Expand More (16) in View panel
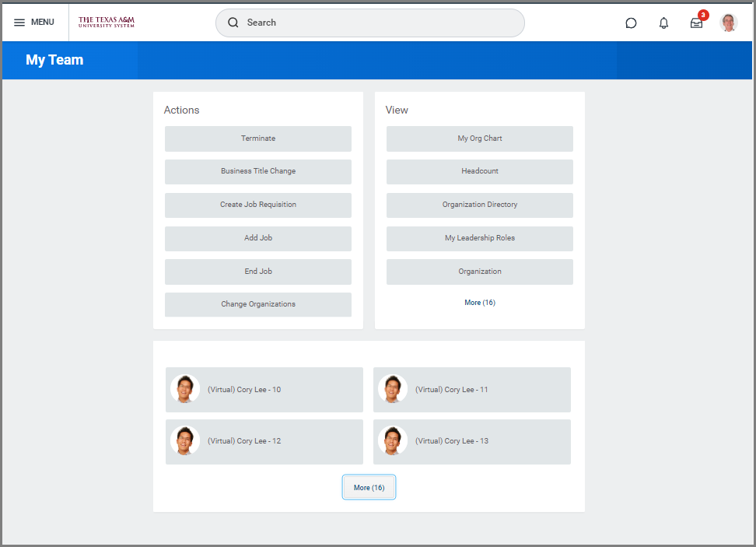This screenshot has height=547, width=756. [x=480, y=303]
